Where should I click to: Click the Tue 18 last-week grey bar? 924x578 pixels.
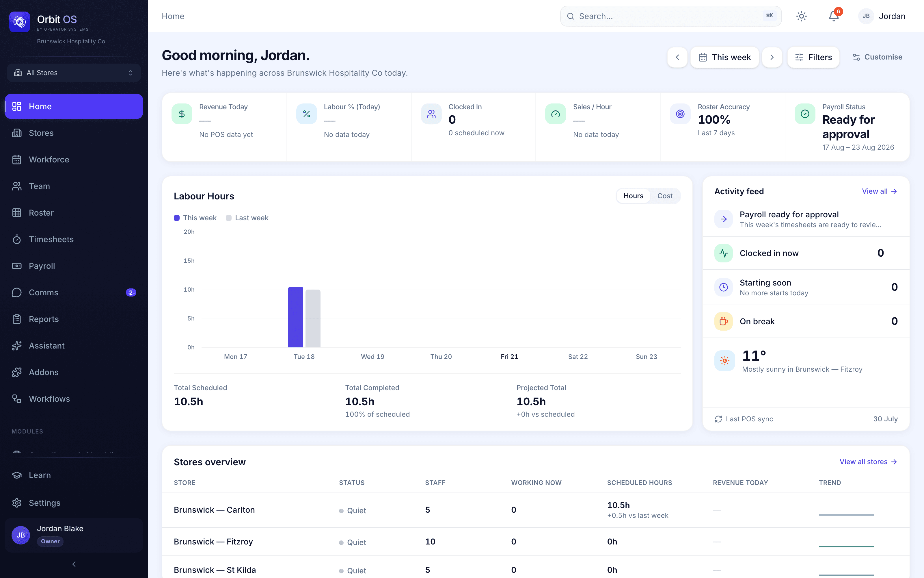pos(313,318)
